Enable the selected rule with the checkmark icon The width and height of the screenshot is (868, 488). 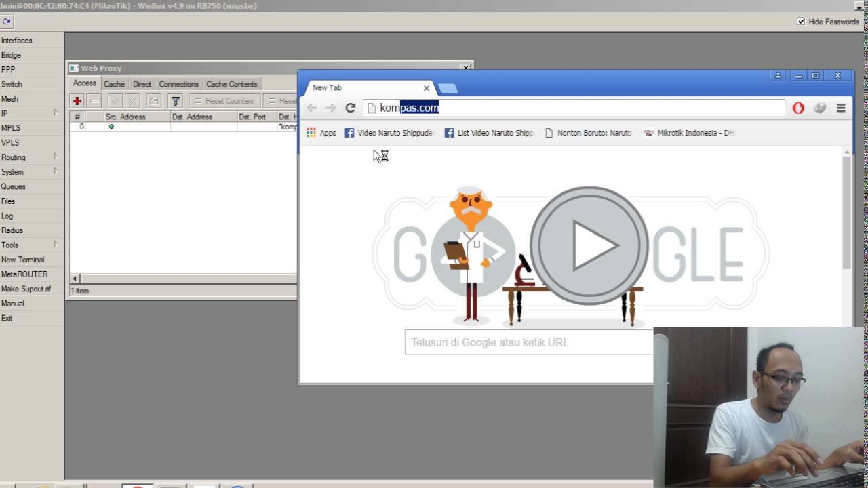[x=115, y=101]
